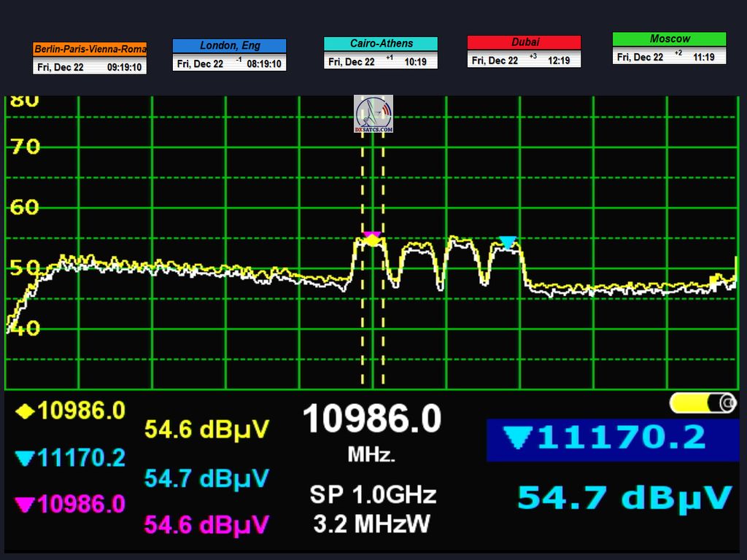Click the magenta triangle icon beside 10986.0 in the marker list
The image size is (747, 560).
[x=25, y=504]
